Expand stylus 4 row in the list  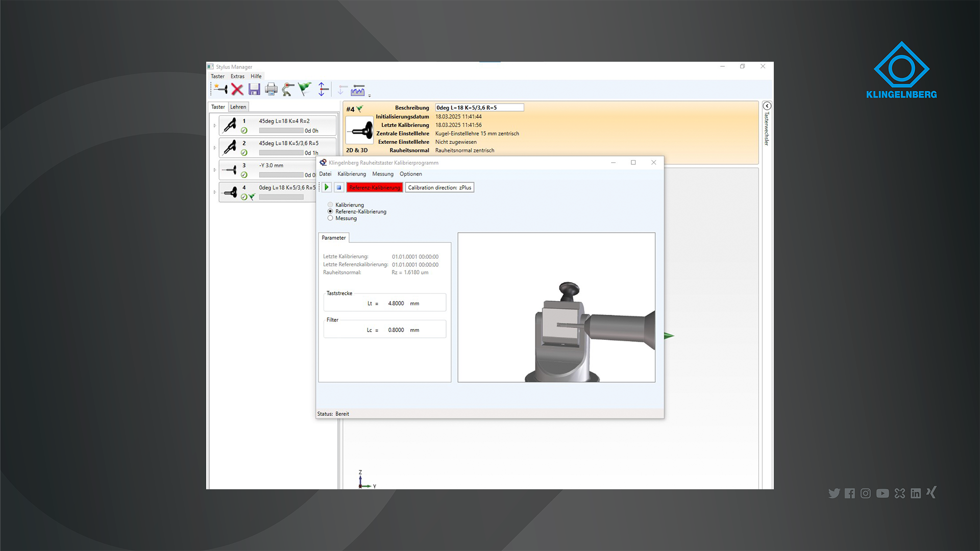click(215, 192)
